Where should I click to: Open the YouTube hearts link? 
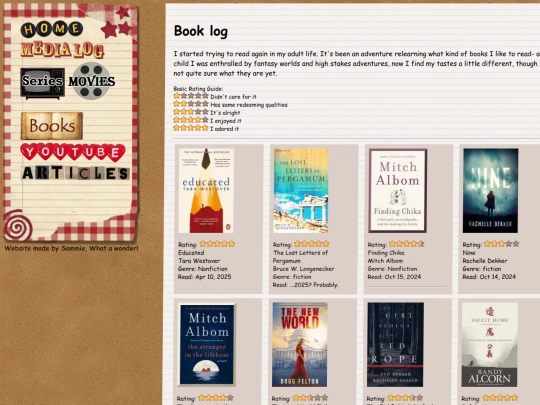[73, 152]
